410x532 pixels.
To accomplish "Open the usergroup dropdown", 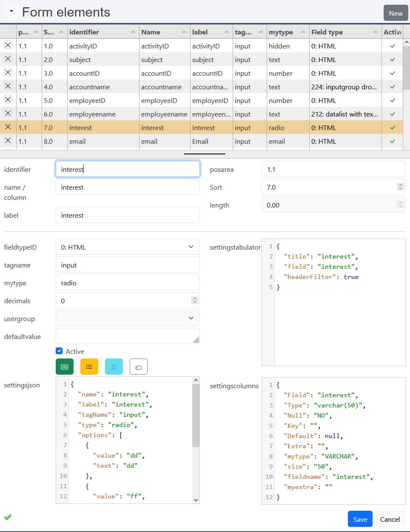I will [x=127, y=318].
